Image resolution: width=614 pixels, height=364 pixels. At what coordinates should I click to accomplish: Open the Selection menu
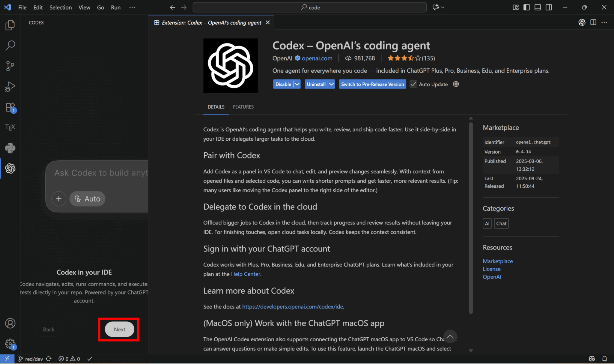61,7
